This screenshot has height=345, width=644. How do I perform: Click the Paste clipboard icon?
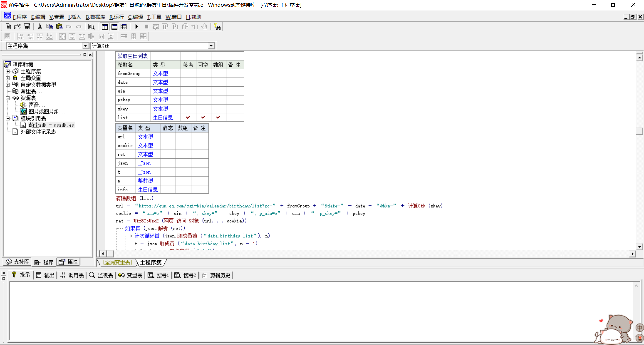coord(59,27)
